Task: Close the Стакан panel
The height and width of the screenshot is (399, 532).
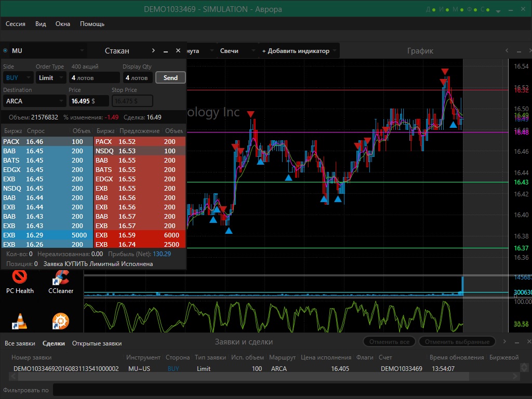Action: pyautogui.click(x=178, y=50)
